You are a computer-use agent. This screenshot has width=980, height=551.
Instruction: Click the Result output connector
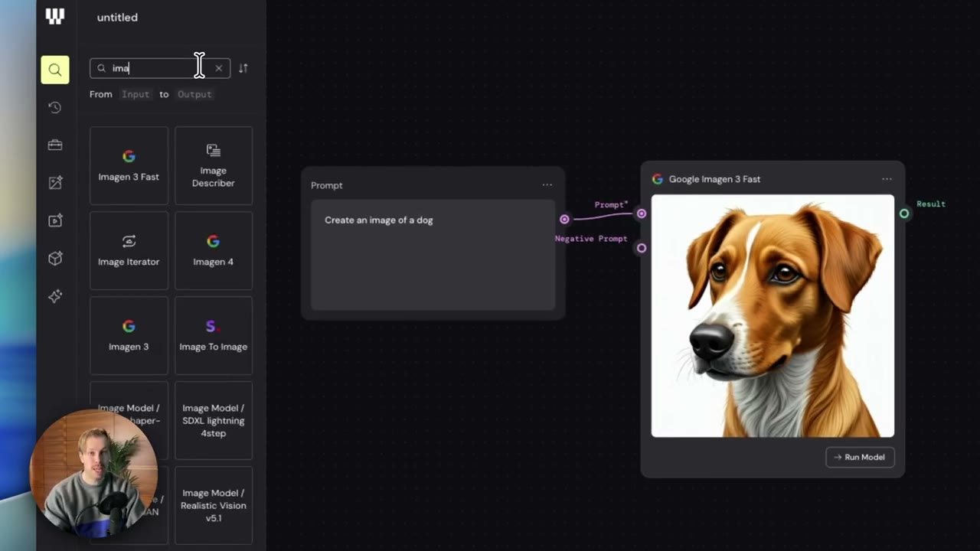point(904,214)
